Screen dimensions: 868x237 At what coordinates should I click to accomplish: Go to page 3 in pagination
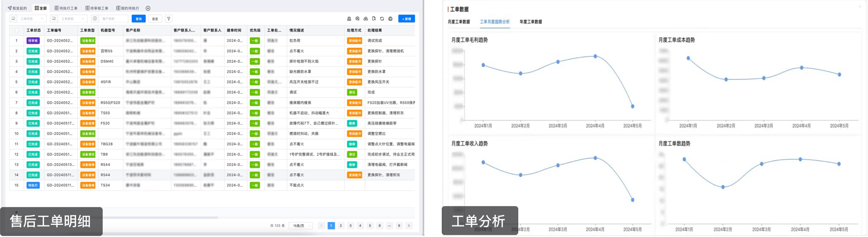click(351, 225)
